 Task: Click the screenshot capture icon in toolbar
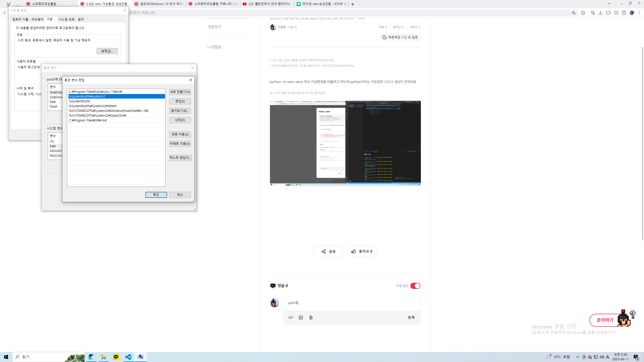616,13
